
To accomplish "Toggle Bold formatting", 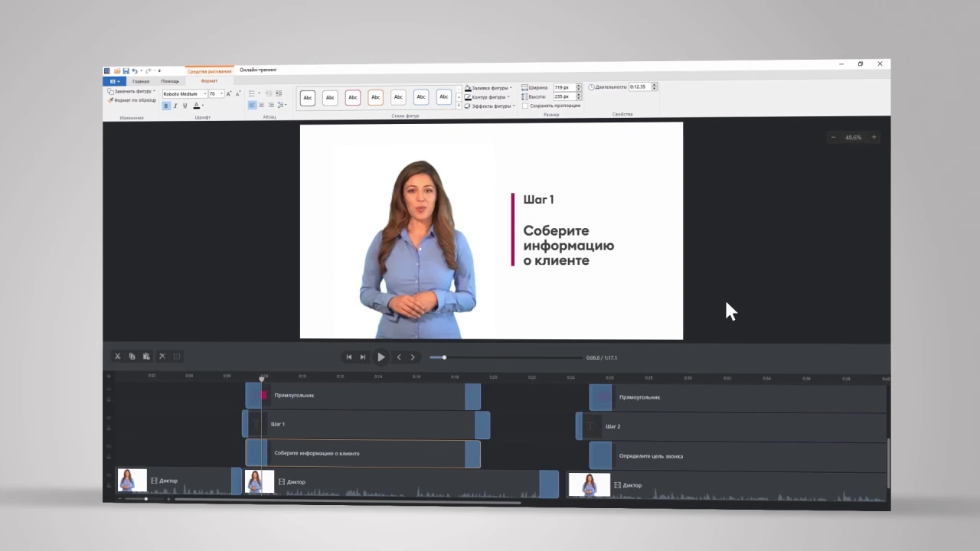I will (166, 106).
